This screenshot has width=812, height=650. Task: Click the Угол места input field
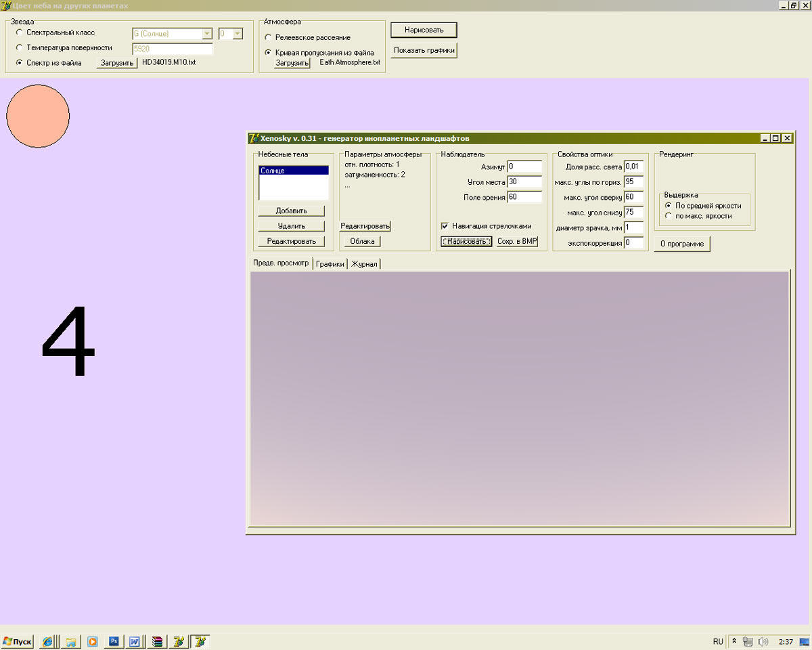[524, 182]
